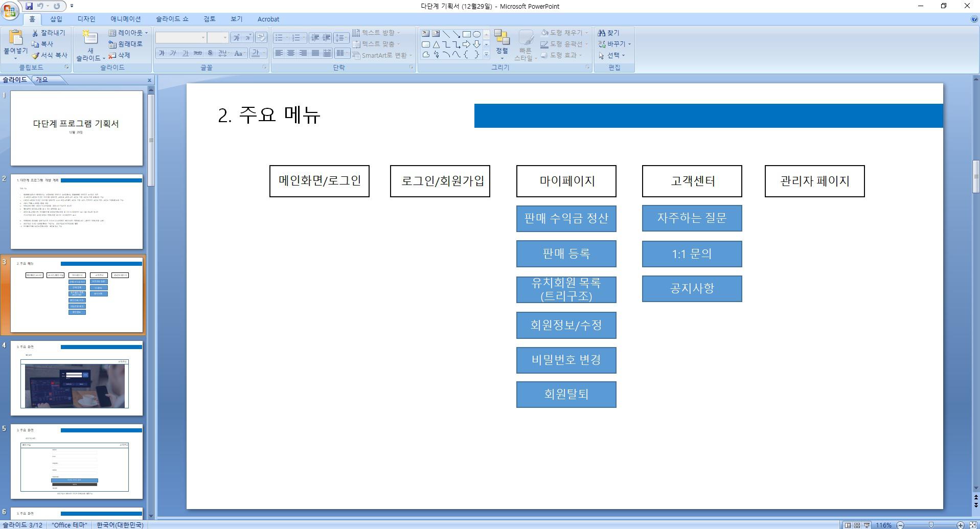Click the Save icon in quick access toolbar
This screenshot has height=529, width=980.
[29, 6]
